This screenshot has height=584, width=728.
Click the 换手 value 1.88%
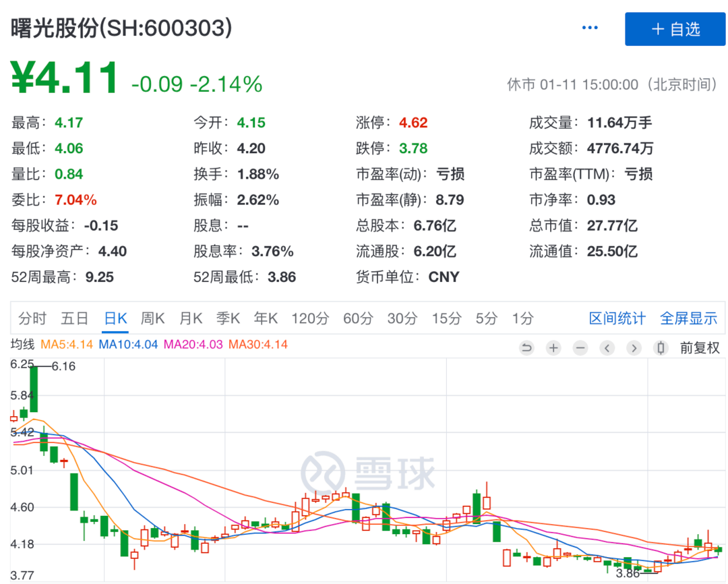click(x=258, y=174)
